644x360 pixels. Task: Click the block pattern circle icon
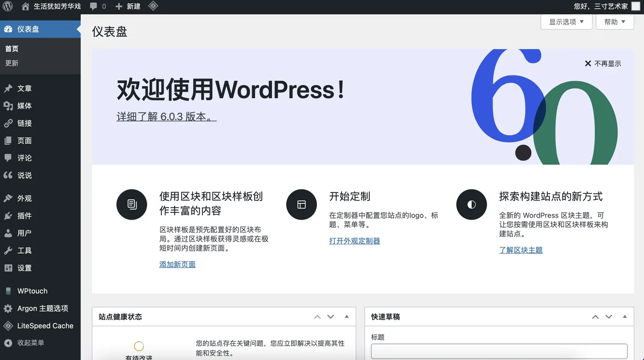(x=132, y=204)
